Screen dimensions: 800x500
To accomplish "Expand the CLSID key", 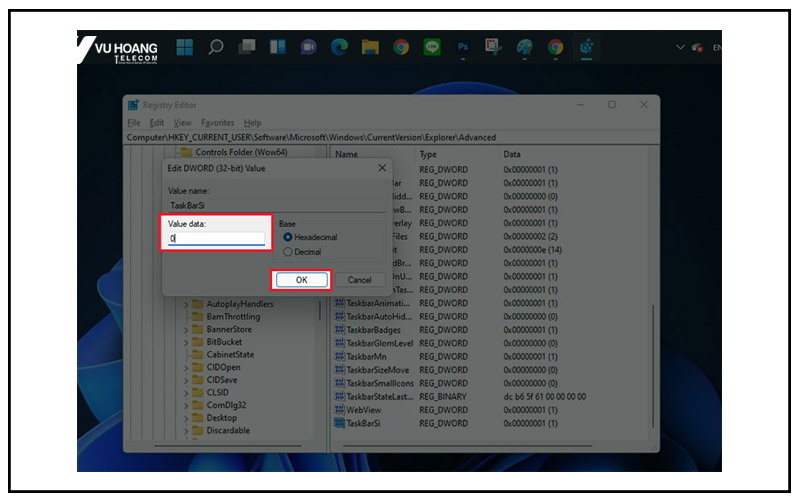I will 186,393.
